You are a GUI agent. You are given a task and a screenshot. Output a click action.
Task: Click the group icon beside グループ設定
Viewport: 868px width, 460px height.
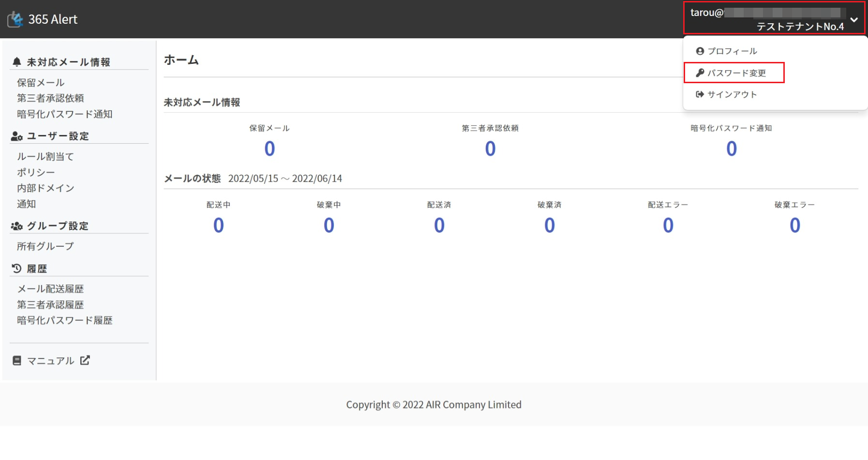pos(17,226)
